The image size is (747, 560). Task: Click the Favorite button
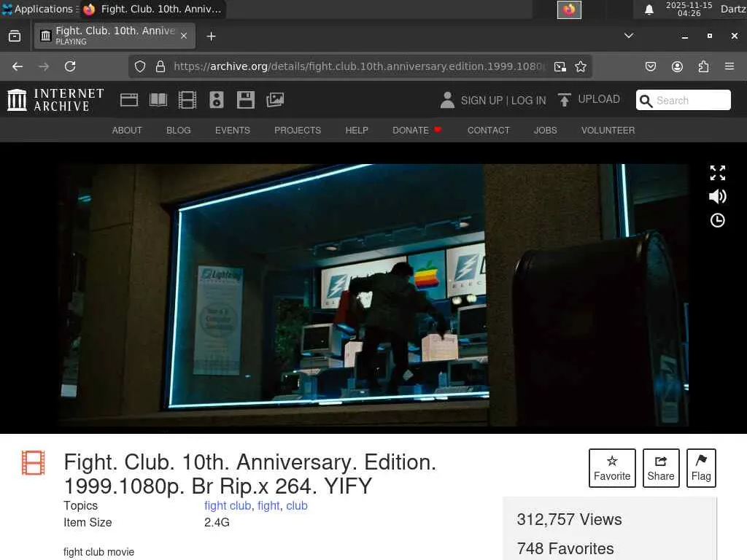[612, 468]
